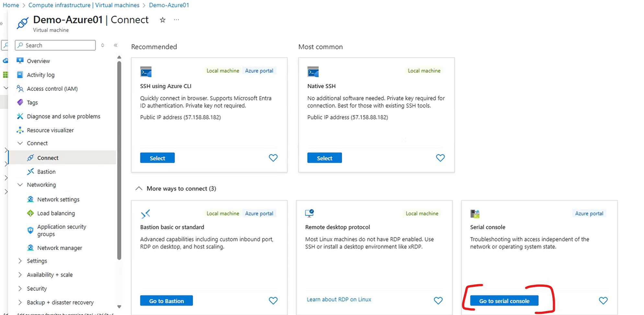Click the Connect plug icon in sidebar

tap(30, 158)
